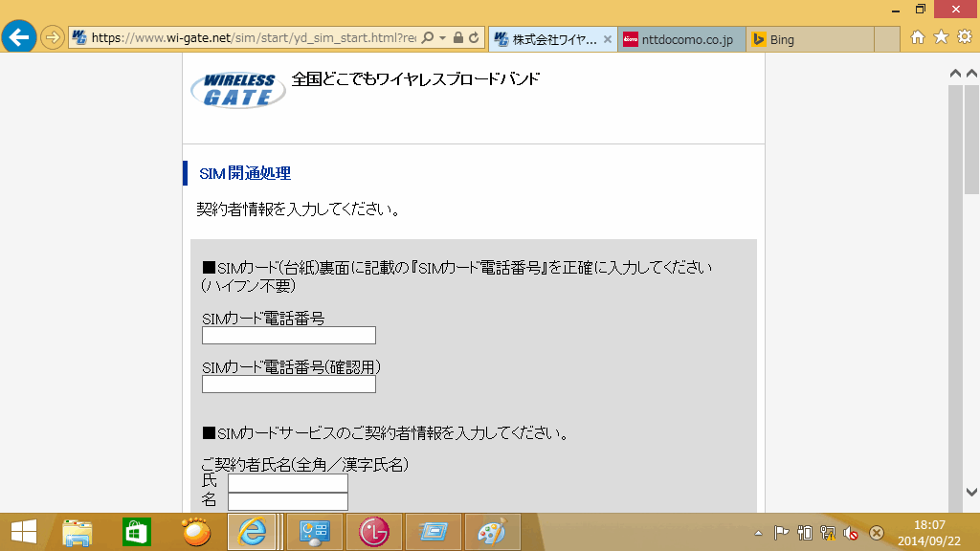
Task: Click the Wireless Gate logo
Action: [x=236, y=89]
